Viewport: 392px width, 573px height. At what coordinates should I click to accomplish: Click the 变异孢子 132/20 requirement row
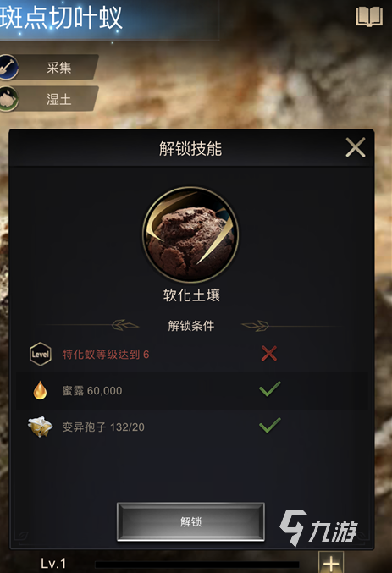(x=191, y=427)
